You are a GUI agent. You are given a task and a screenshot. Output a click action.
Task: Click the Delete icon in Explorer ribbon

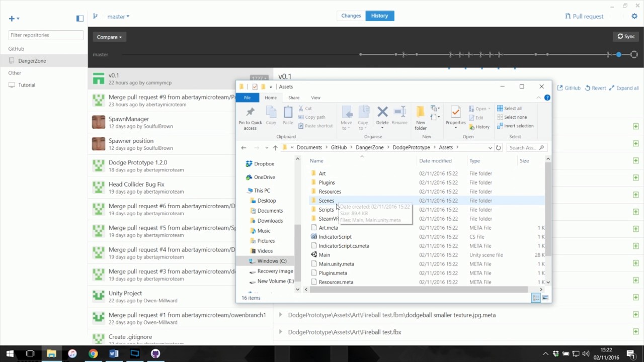tap(382, 112)
